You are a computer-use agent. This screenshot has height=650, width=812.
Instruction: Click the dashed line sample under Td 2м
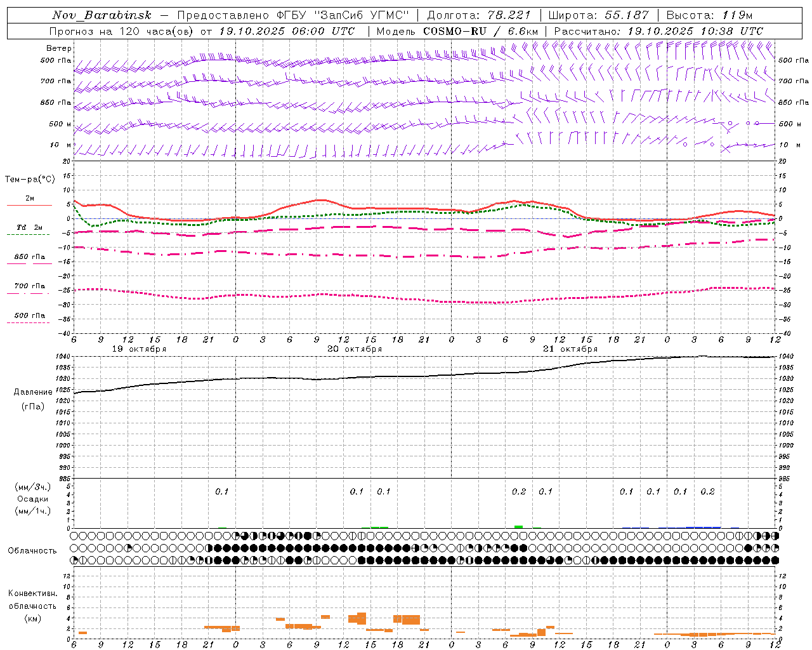28,235
